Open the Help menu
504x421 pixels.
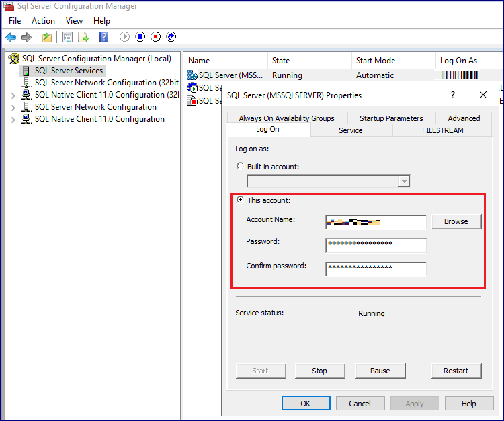(101, 21)
